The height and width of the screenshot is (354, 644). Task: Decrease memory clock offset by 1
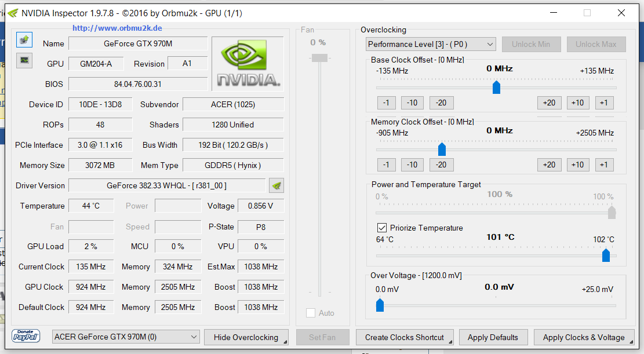point(386,165)
